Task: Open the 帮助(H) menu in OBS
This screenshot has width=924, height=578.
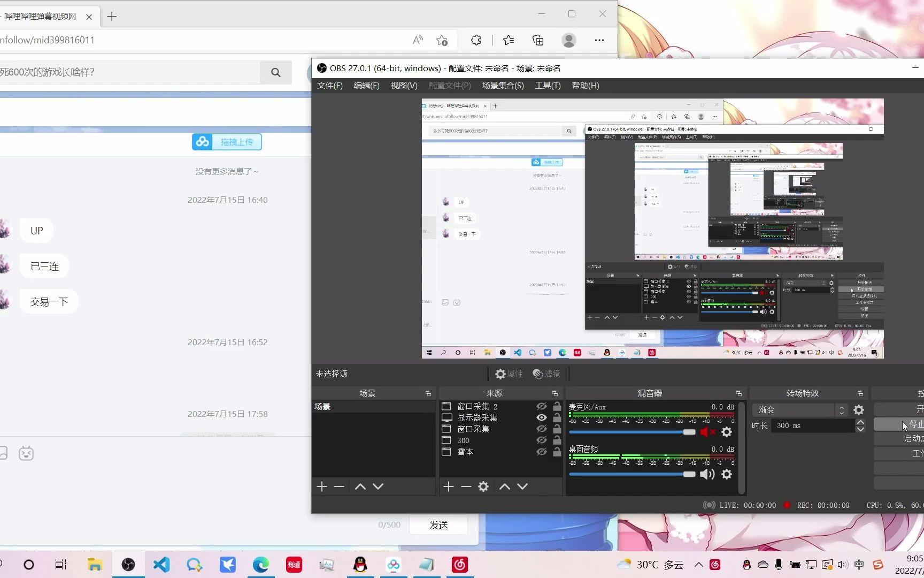Action: pos(586,86)
